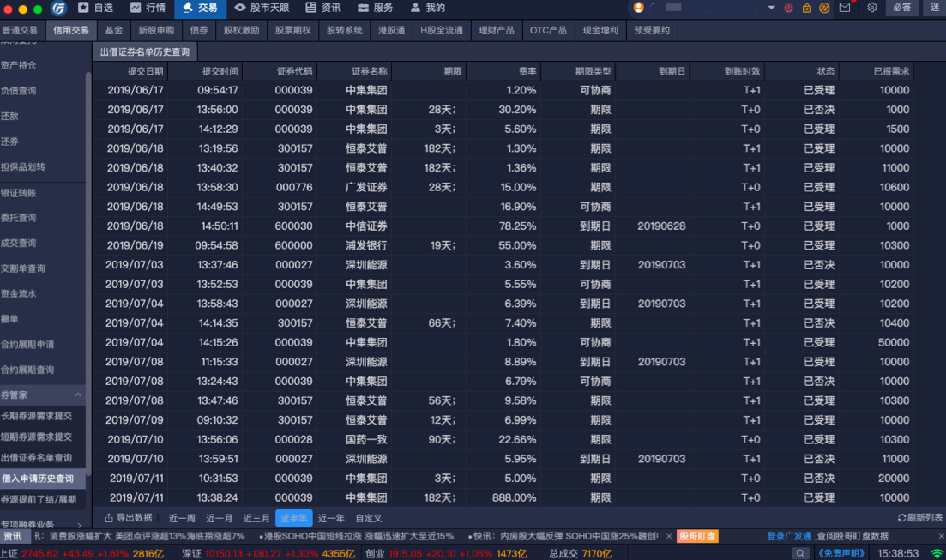
Task: Click the orange circular link icon
Action: pyautogui.click(x=825, y=8)
